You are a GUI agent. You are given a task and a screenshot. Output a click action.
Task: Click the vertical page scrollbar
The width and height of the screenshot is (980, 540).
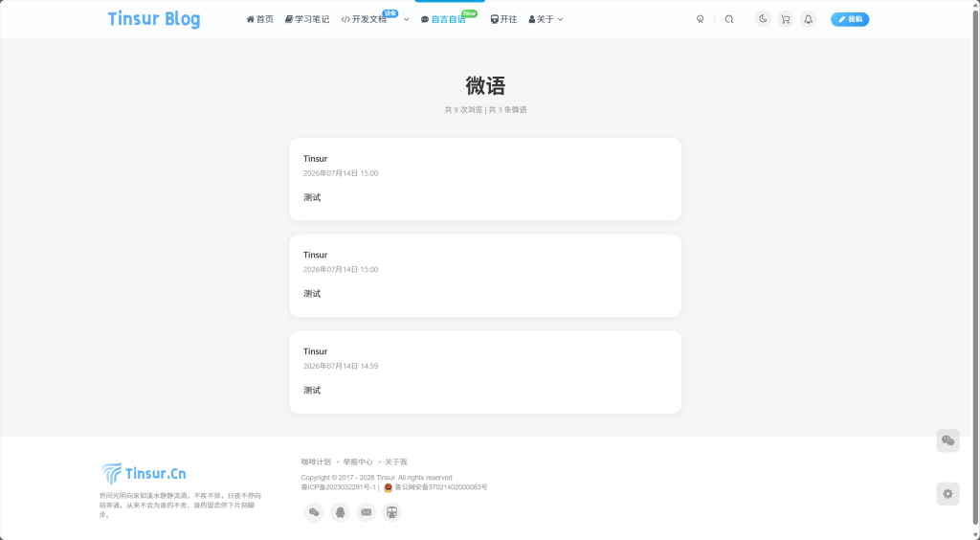point(975,269)
